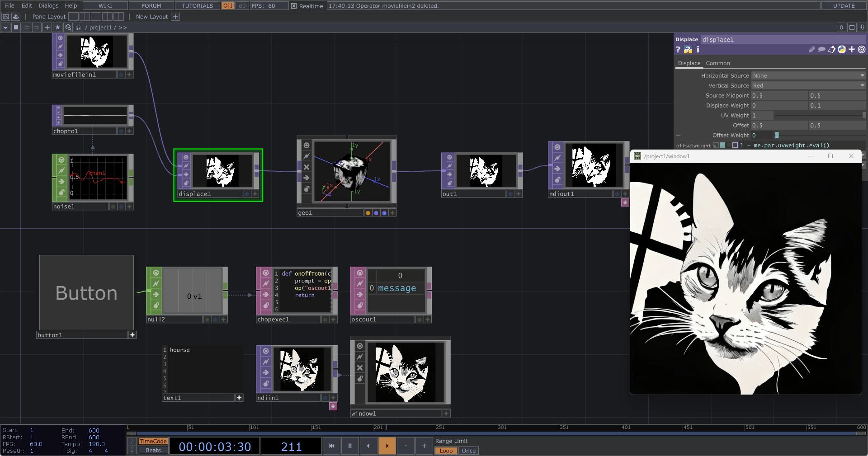Image resolution: width=868 pixels, height=456 pixels.
Task: Click the comment bubble icon in parameter panel
Action: 822,50
